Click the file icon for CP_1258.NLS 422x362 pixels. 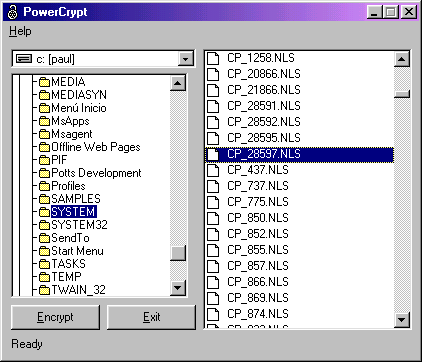click(x=213, y=58)
